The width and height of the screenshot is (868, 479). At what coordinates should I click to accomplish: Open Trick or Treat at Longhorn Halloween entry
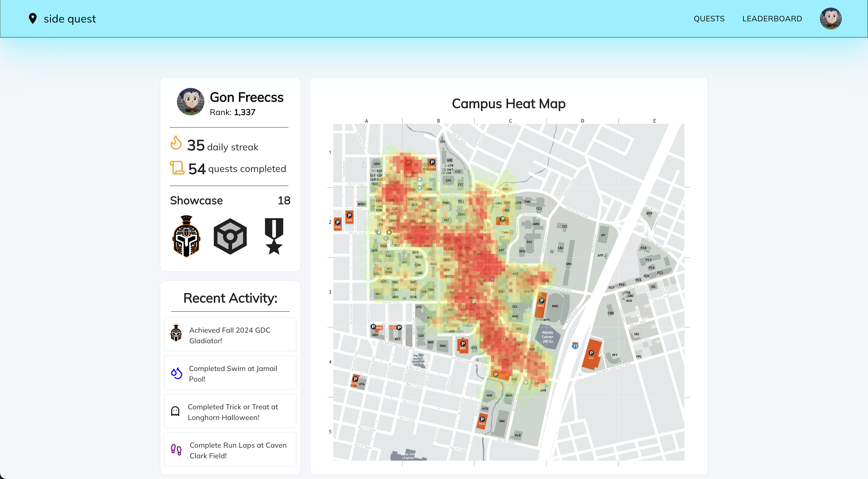233,412
